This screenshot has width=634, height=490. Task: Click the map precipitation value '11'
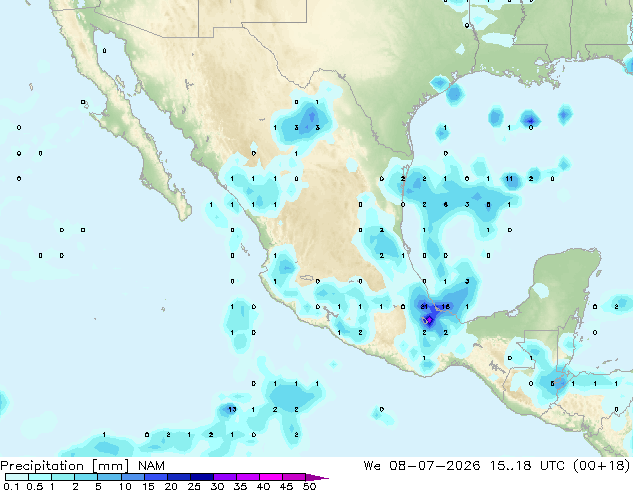pyautogui.click(x=509, y=178)
